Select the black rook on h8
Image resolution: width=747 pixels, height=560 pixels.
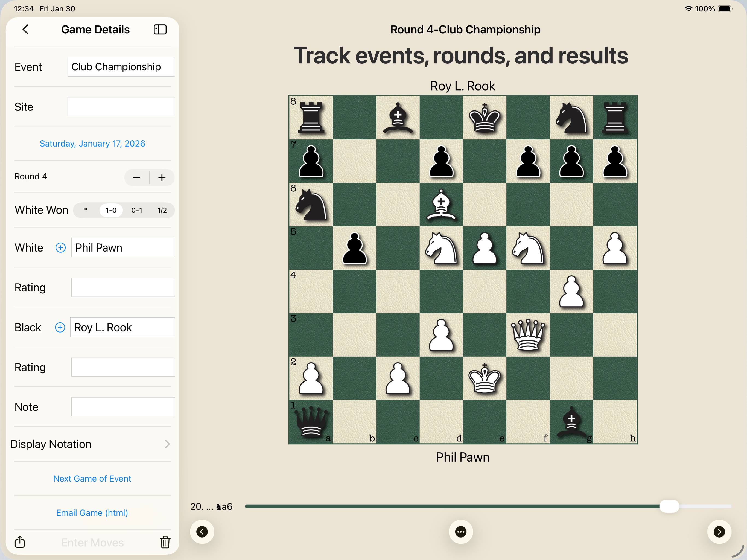tap(615, 118)
